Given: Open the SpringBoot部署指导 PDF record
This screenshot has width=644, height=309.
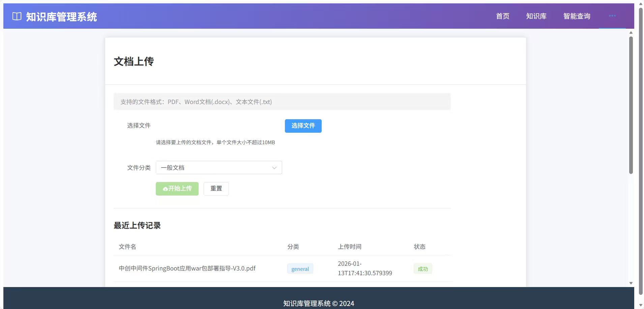Looking at the screenshot, I should [x=187, y=268].
